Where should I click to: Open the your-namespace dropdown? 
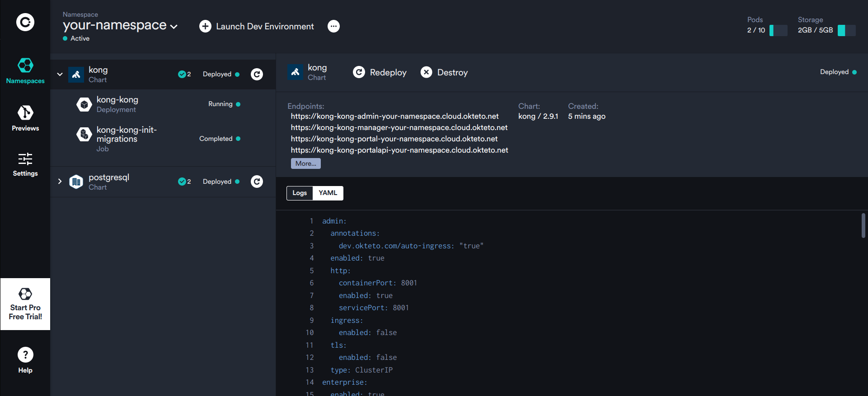120,25
